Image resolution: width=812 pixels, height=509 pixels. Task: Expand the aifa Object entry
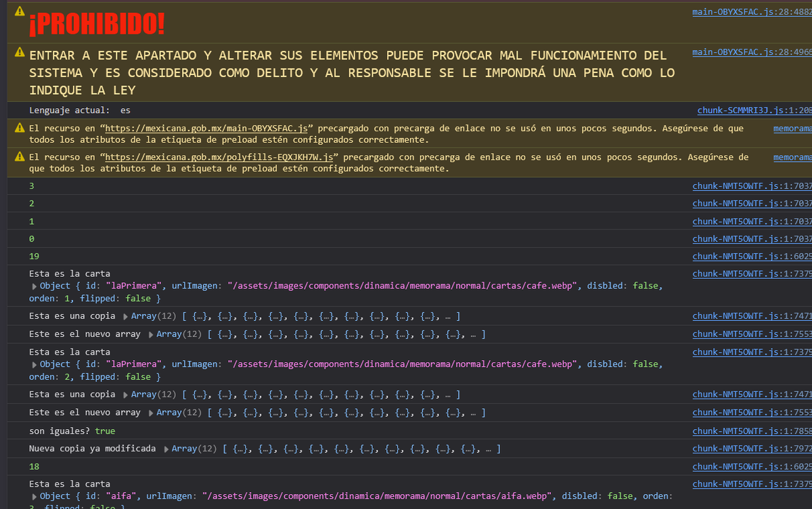coord(35,497)
